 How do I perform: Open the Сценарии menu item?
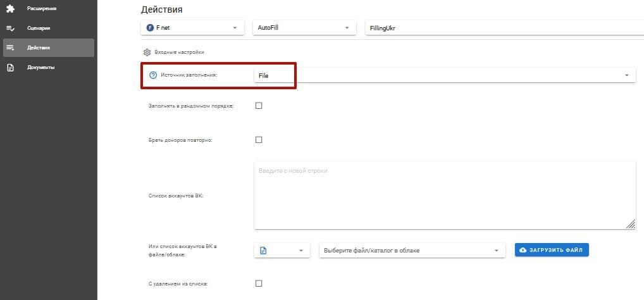point(39,28)
